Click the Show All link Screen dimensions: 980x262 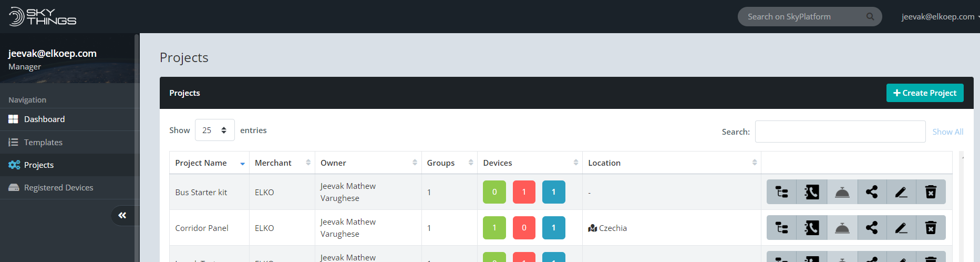(947, 132)
